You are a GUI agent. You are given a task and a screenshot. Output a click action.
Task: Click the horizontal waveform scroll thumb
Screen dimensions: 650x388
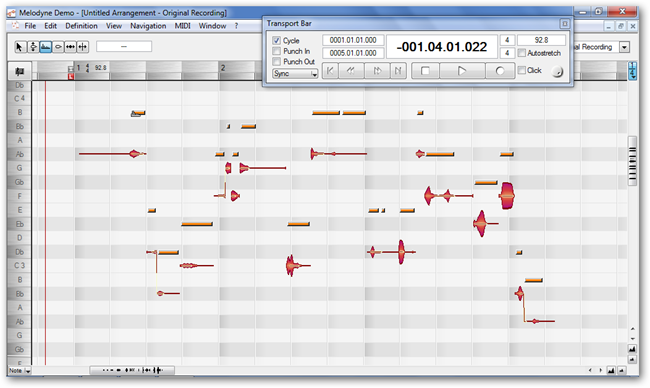click(132, 370)
